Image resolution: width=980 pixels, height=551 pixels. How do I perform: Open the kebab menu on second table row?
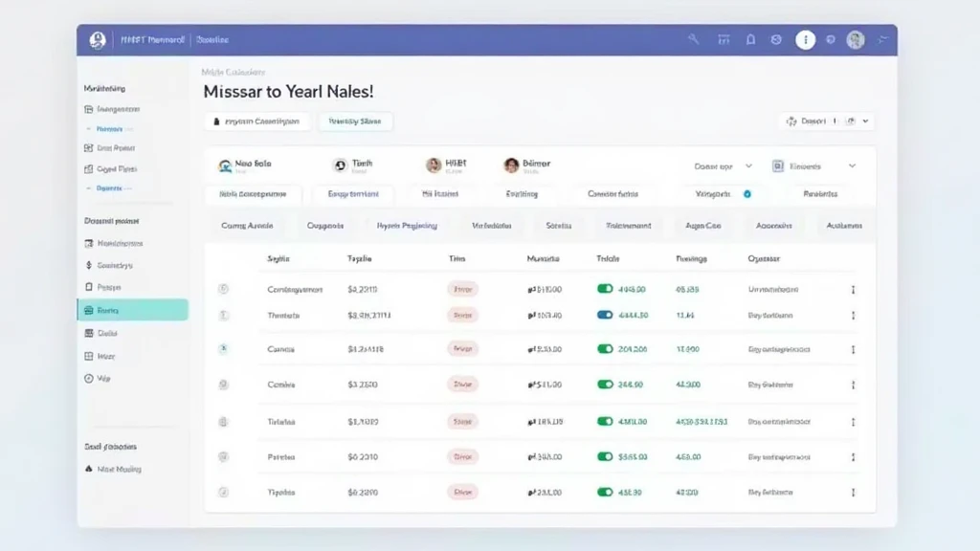click(853, 316)
